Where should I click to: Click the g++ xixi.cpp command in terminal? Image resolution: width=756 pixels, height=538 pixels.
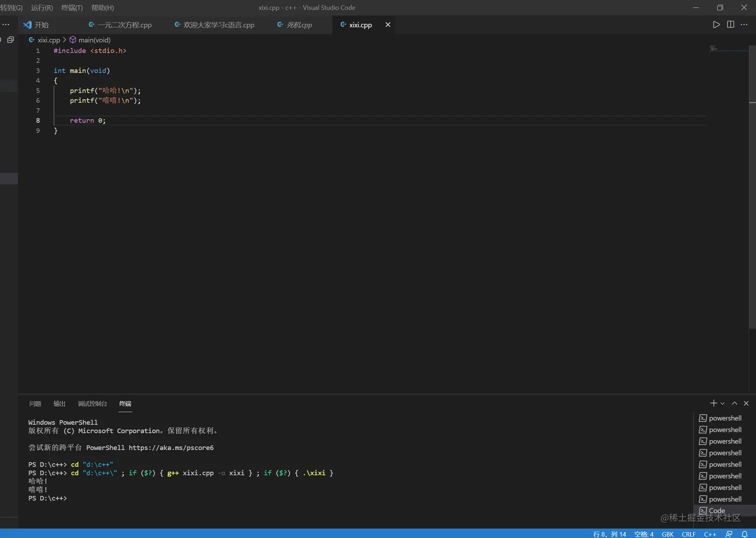(190, 473)
